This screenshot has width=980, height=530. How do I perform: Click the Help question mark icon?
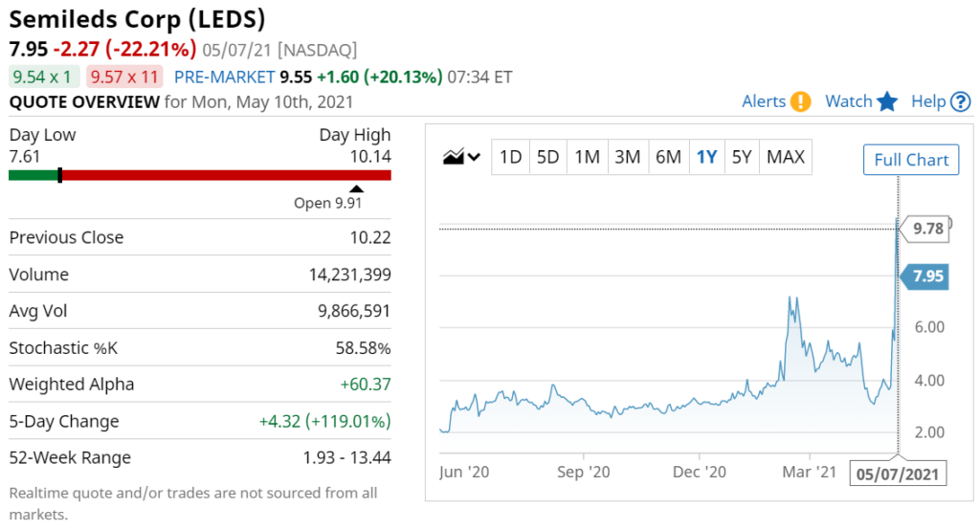tap(960, 101)
